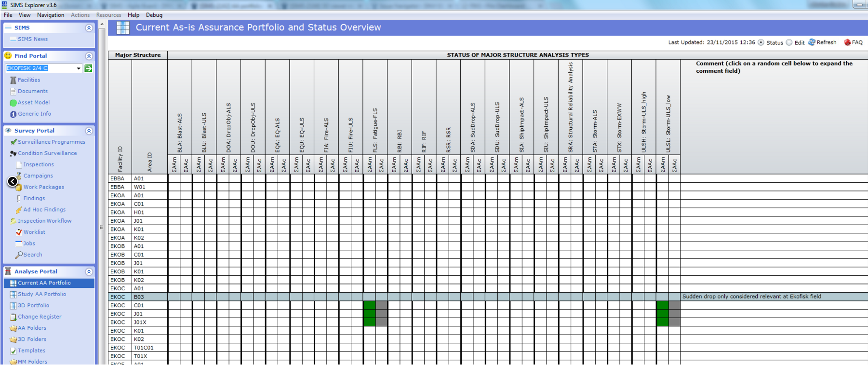Click the Worklist checkmark icon

coord(19,232)
